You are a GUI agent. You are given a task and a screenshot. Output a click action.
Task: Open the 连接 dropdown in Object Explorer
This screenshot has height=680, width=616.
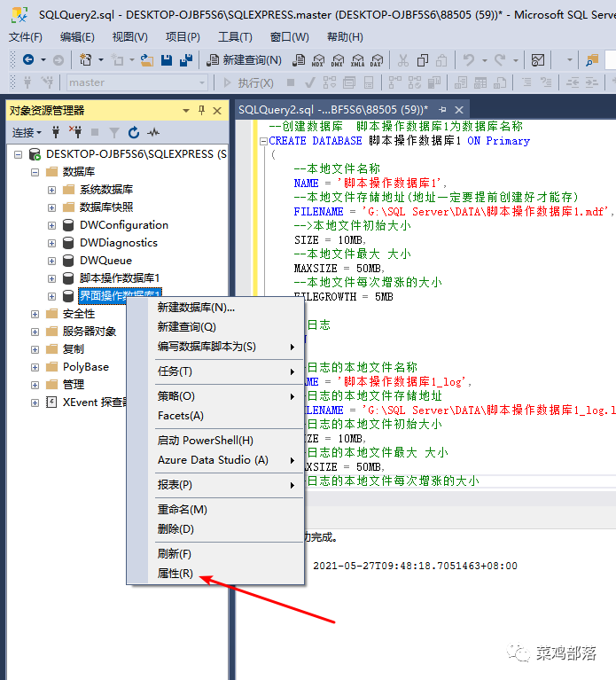tap(27, 132)
